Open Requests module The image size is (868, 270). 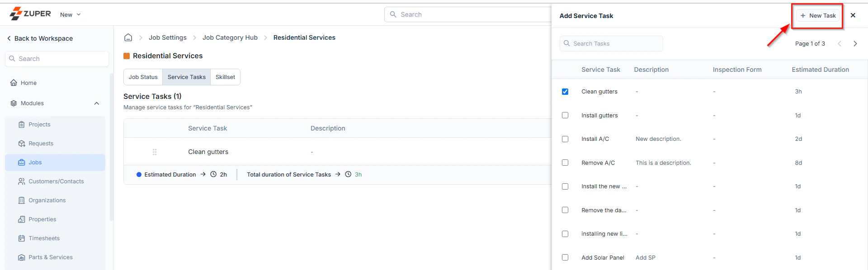(55, 144)
